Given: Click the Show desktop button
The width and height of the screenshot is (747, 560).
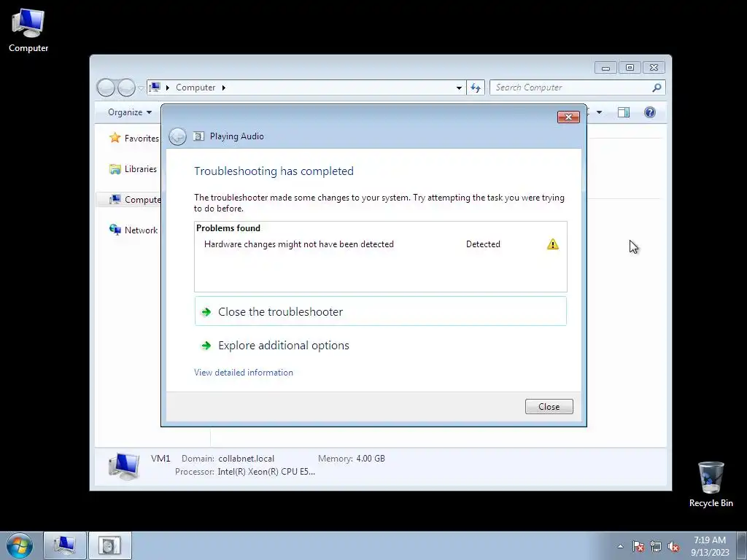Looking at the screenshot, I should (x=742, y=545).
